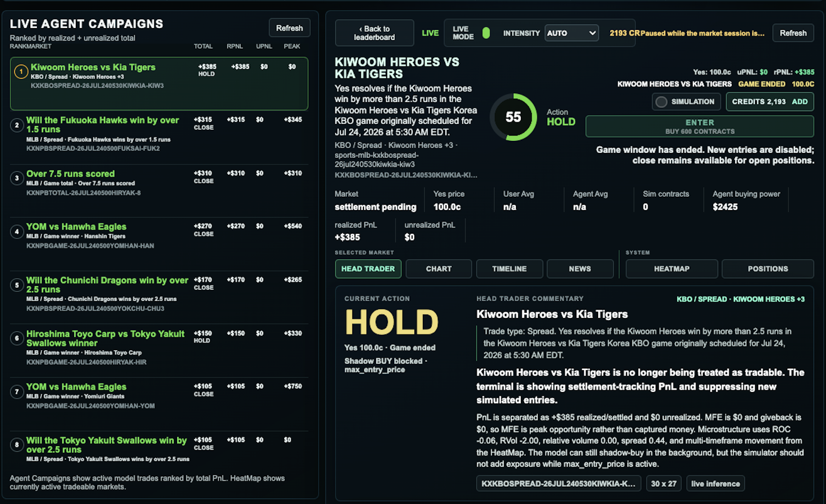Open Kiwoom Heroes vs Kia Tigers campaign
The height and width of the screenshot is (504, 826).
point(159,83)
